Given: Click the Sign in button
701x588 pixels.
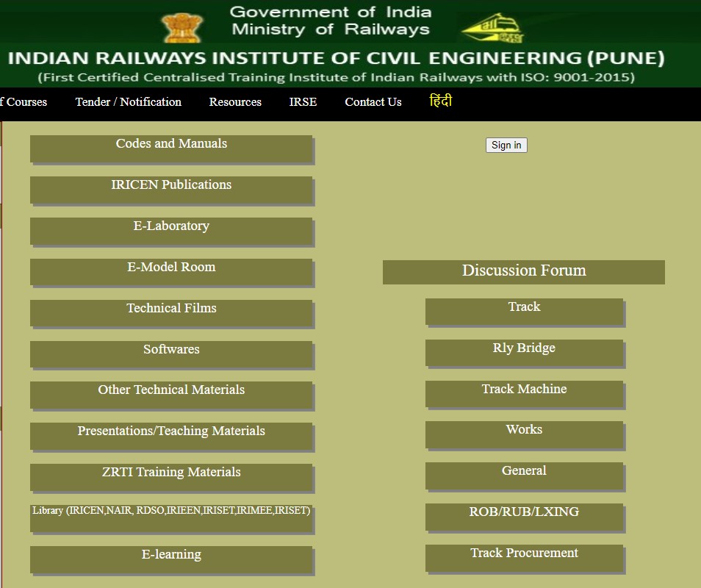Looking at the screenshot, I should pyautogui.click(x=506, y=145).
